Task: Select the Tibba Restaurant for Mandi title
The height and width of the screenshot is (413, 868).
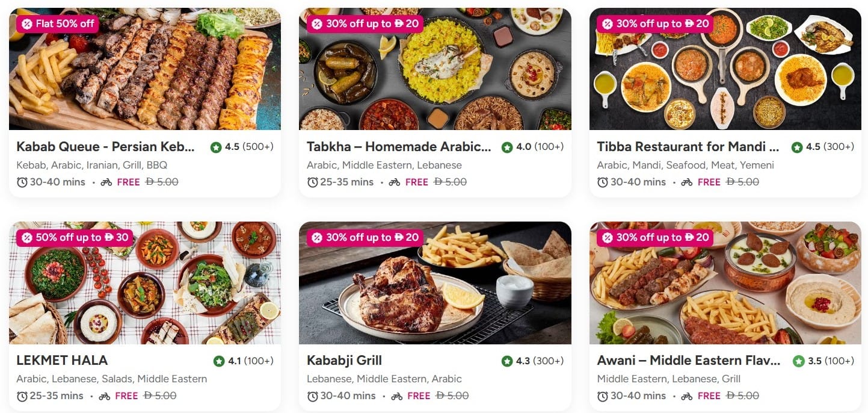Action: [x=688, y=147]
